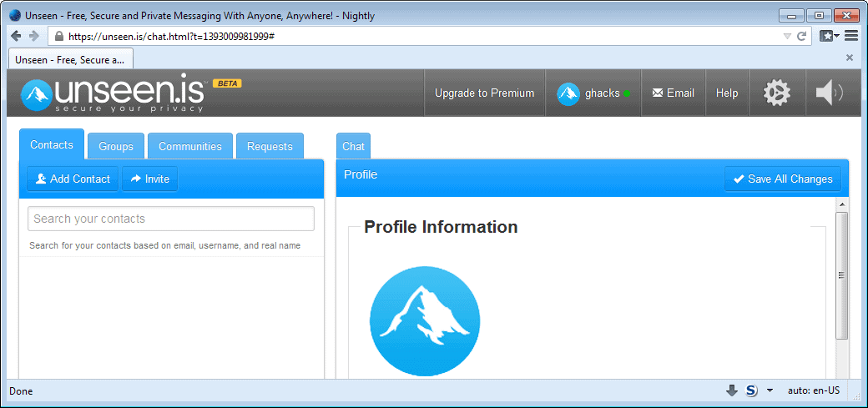Click the ghacks user avatar icon
The width and height of the screenshot is (868, 408).
coord(568,93)
